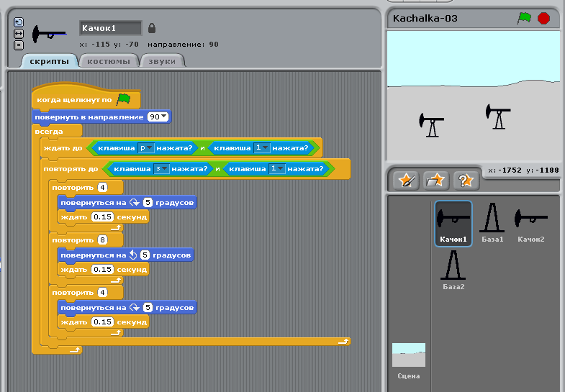Edit 0.15 seconds in ждать block under повторить 8

coord(102,270)
